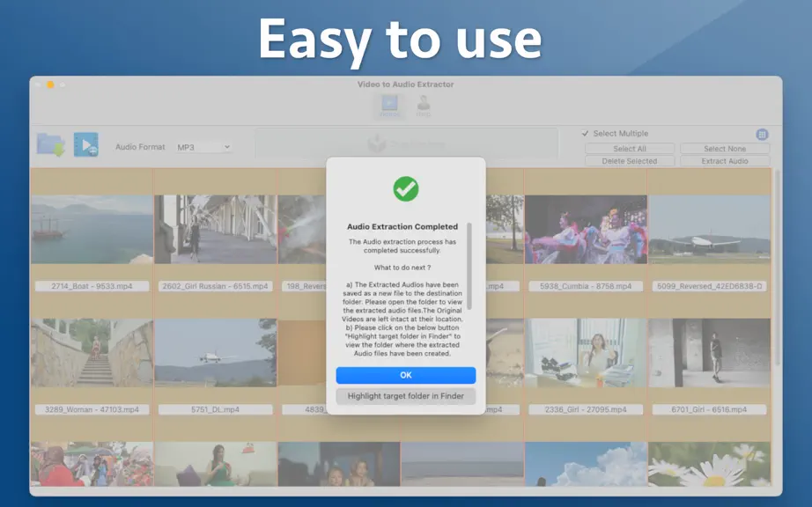Click the 5751_DL.mp4 label
The height and width of the screenshot is (507, 812).
click(x=216, y=409)
